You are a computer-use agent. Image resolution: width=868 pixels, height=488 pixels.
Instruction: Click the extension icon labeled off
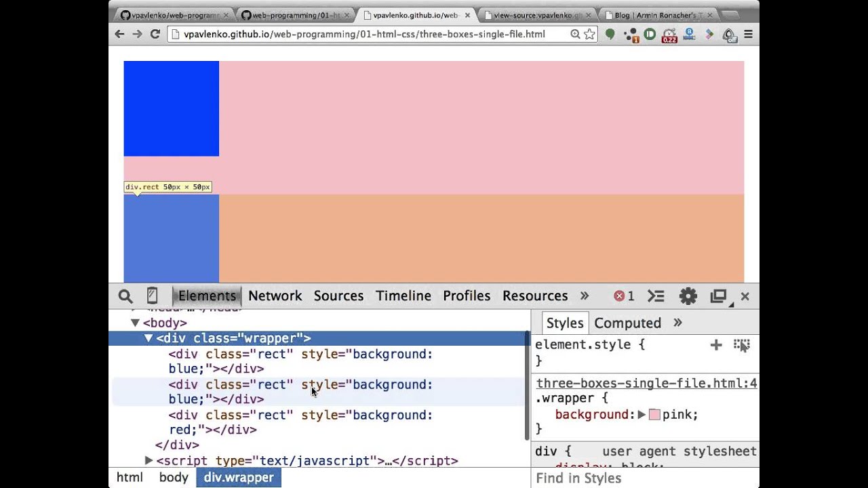730,35
